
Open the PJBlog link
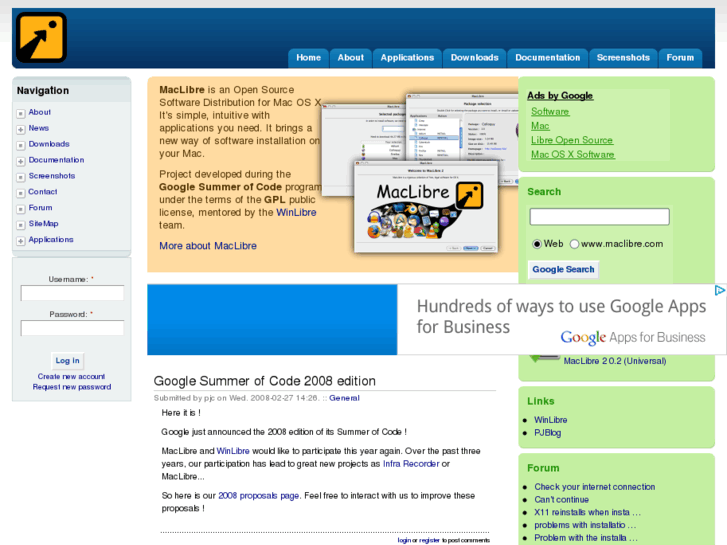[x=548, y=433]
